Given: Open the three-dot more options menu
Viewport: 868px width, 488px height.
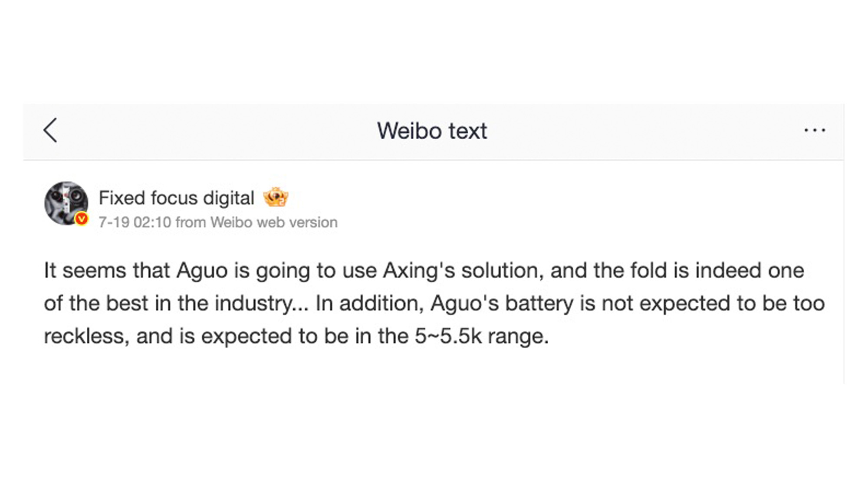Looking at the screenshot, I should coord(815,130).
